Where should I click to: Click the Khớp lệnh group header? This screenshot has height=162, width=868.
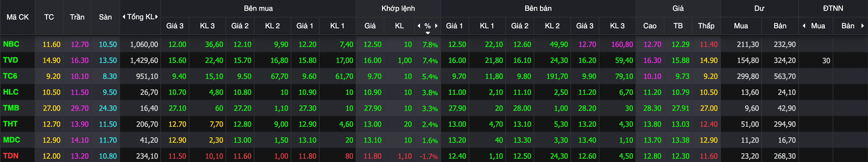(398, 8)
